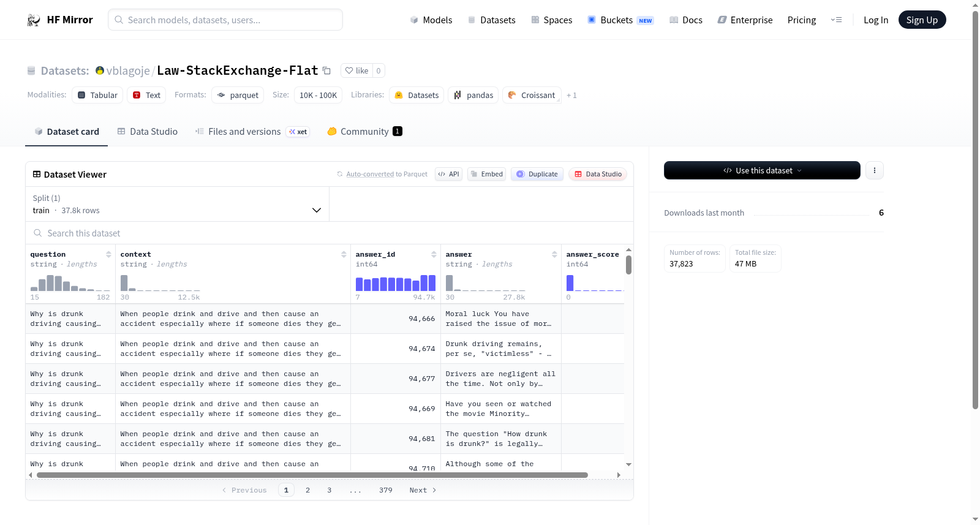This screenshot has height=525, width=980.
Task: Open the Enterprise navigation link
Action: [745, 20]
